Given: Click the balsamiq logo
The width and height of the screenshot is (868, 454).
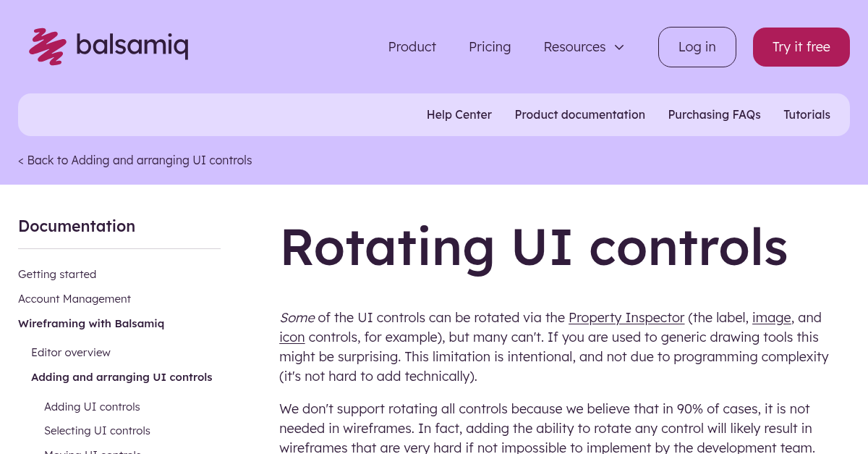Looking at the screenshot, I should (x=108, y=46).
